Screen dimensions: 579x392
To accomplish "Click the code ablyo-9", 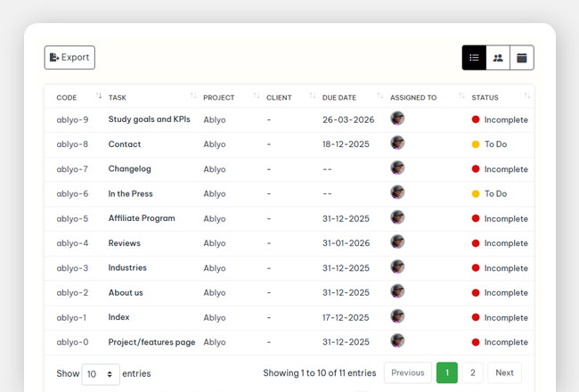I will [x=72, y=119].
